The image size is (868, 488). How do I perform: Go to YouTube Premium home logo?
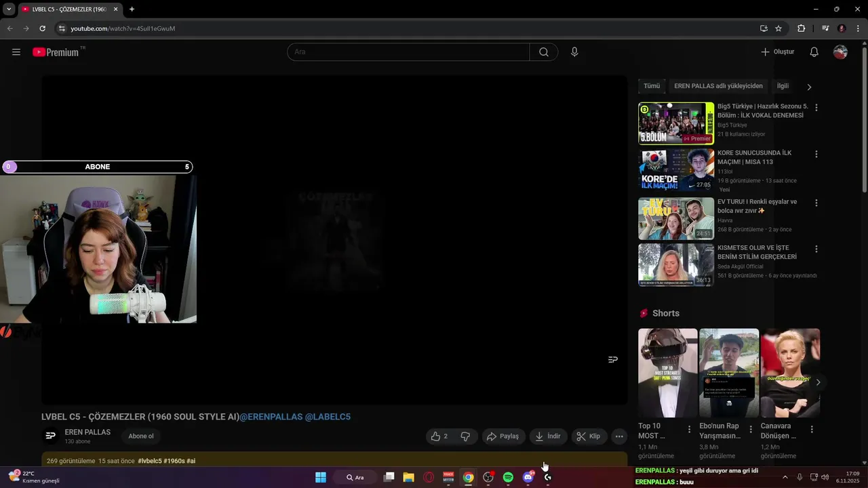56,52
